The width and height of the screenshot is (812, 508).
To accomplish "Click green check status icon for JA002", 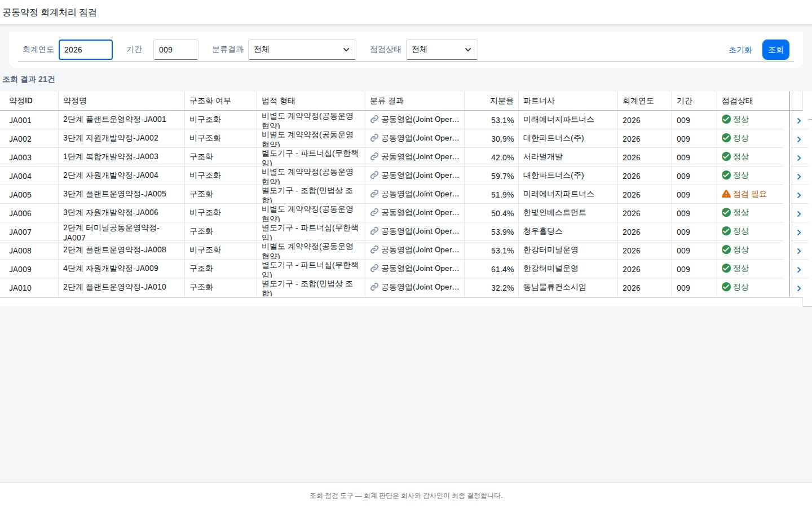I will 726,138.
